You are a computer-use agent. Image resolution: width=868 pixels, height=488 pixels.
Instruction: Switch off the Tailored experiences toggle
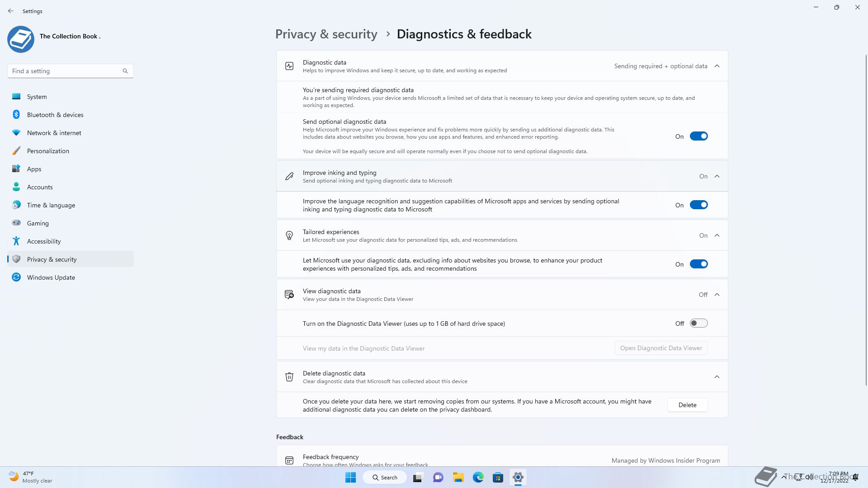coord(698,264)
